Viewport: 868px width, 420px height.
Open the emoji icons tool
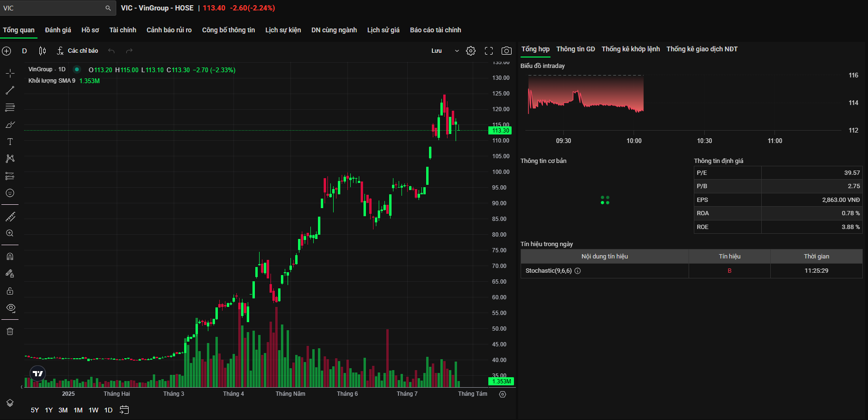pos(10,193)
